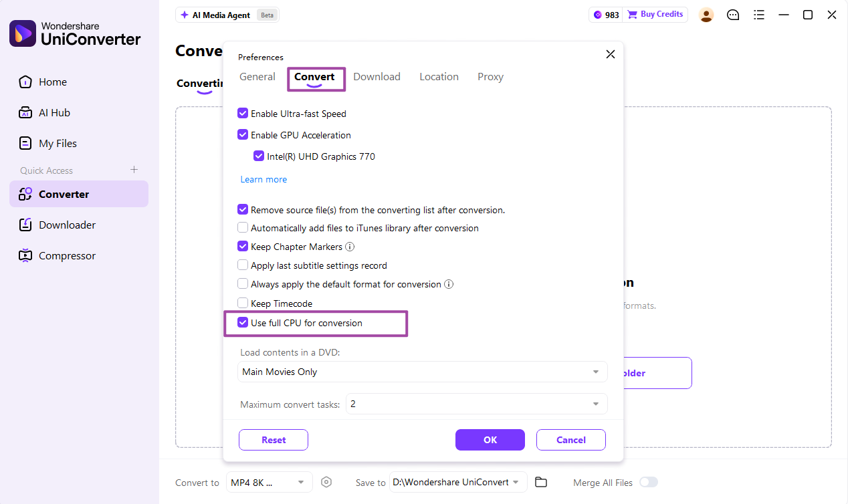Toggle Enable Ultra-fast Speed checkbox
This screenshot has height=504, width=848.
pyautogui.click(x=243, y=114)
